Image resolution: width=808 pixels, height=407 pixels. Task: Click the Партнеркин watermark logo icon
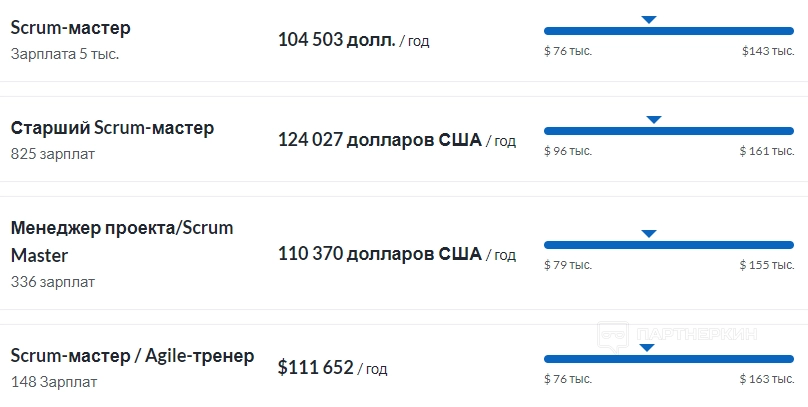(x=613, y=334)
